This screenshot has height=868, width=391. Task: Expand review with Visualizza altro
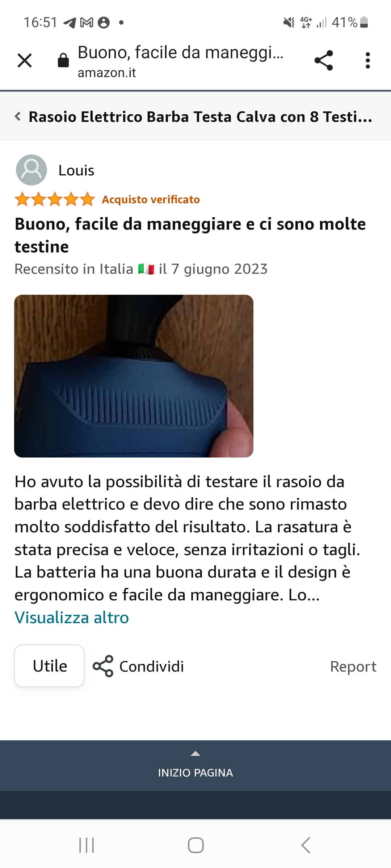72,617
